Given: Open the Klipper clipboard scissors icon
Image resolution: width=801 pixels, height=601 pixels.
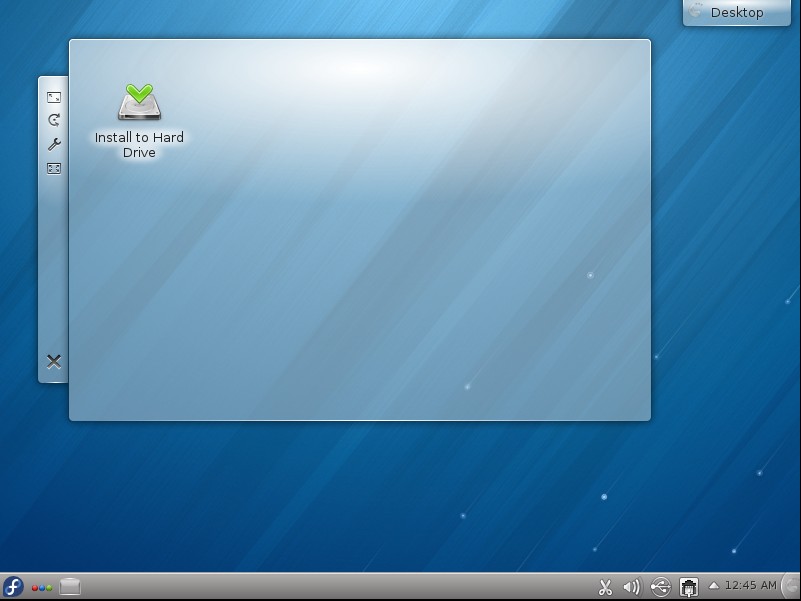Looking at the screenshot, I should tap(605, 587).
